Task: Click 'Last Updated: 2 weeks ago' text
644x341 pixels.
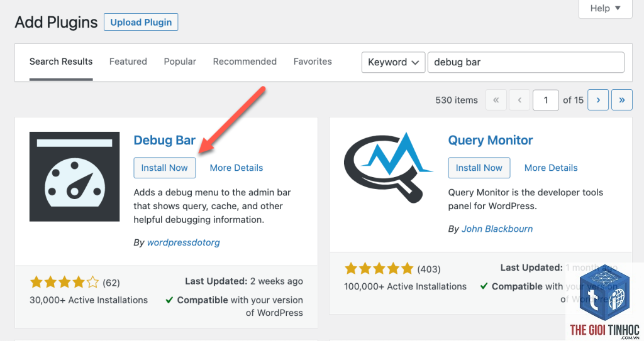Action: point(244,281)
